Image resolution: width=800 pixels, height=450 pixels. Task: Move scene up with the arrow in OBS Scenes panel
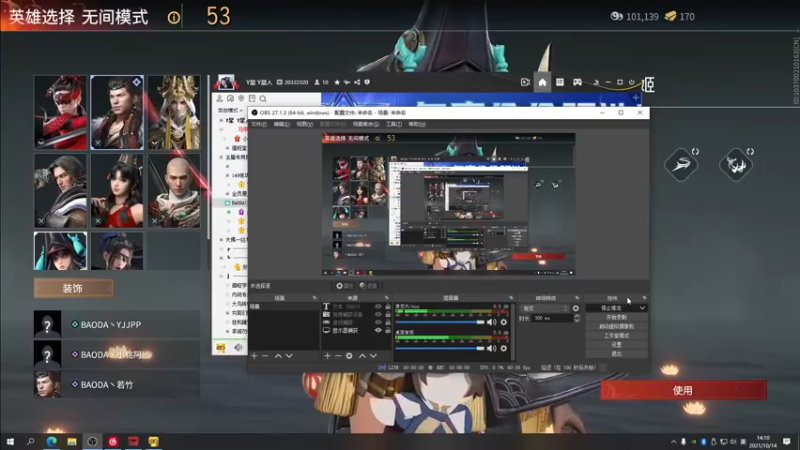[278, 356]
